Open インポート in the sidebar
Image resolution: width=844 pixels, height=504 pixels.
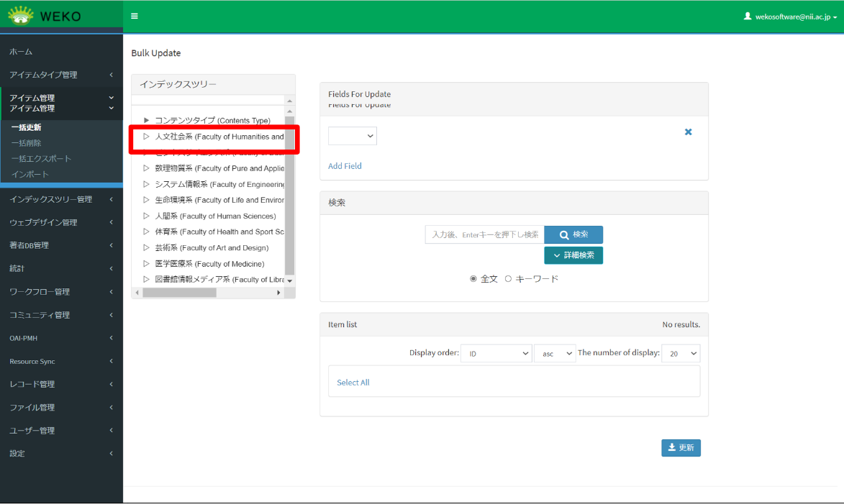click(30, 175)
